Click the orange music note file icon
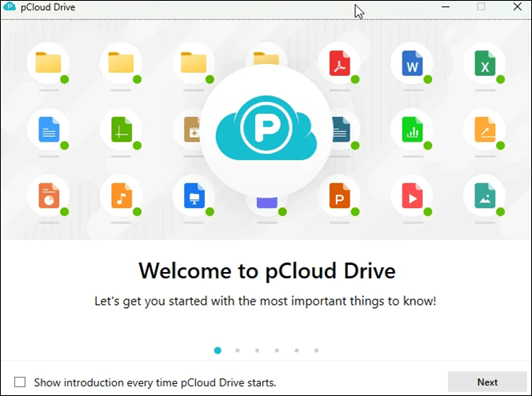 122,195
